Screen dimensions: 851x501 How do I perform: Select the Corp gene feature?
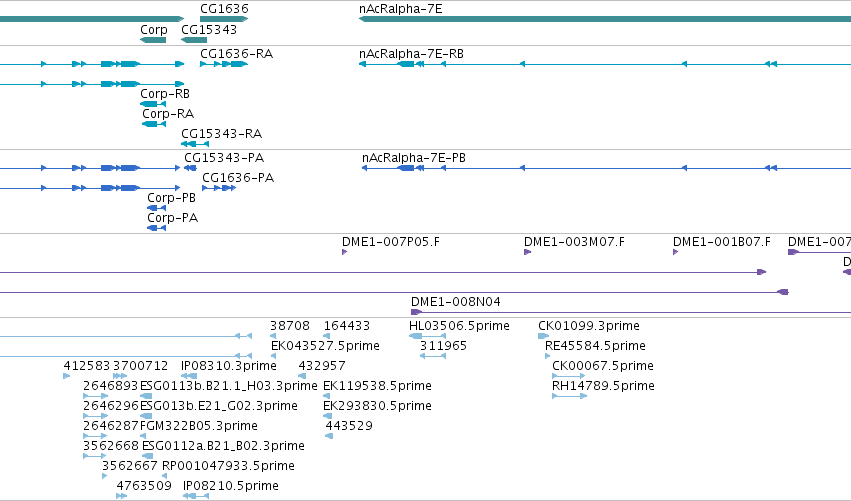(x=153, y=40)
